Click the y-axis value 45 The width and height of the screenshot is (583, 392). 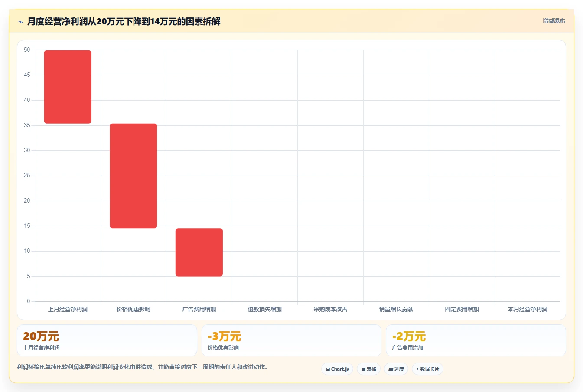click(x=27, y=75)
